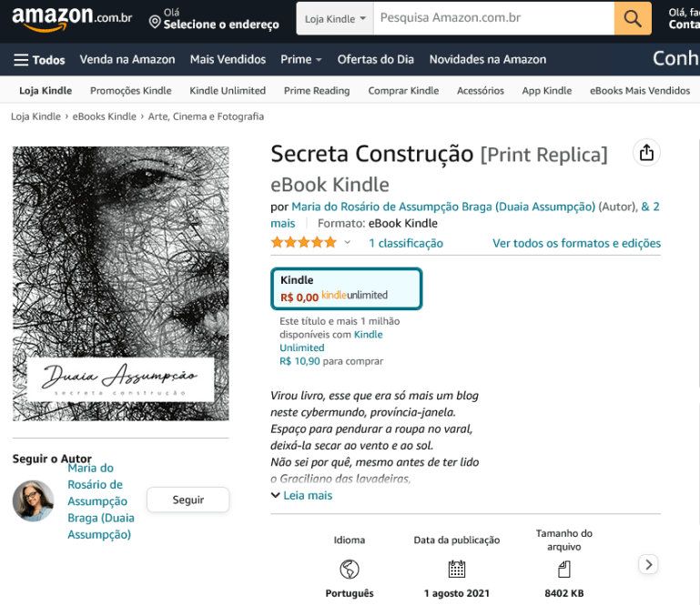Open Ofertas do Dia menu item
Viewport: 700px width, 605px height.
click(x=375, y=60)
